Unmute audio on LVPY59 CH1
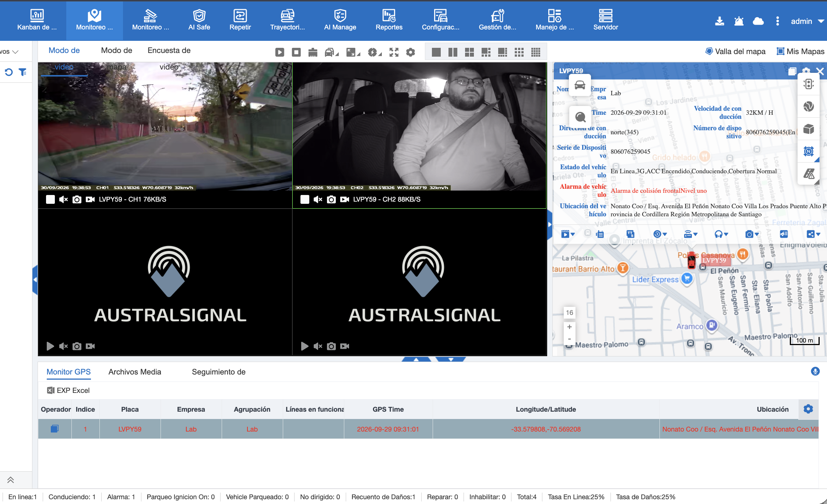Viewport: 827px width, 504px height. [63, 199]
